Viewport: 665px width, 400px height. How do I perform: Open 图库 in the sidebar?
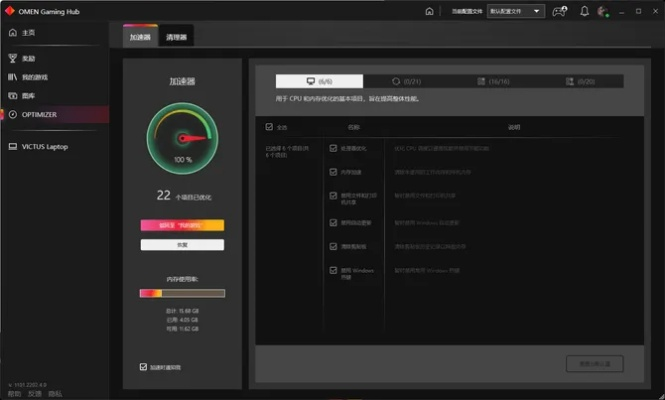pos(28,95)
